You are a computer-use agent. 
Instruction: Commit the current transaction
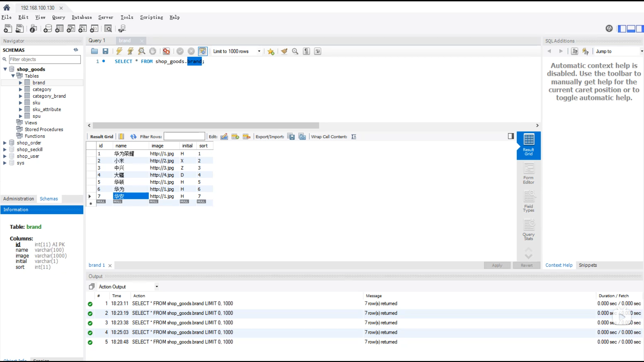coord(180,51)
